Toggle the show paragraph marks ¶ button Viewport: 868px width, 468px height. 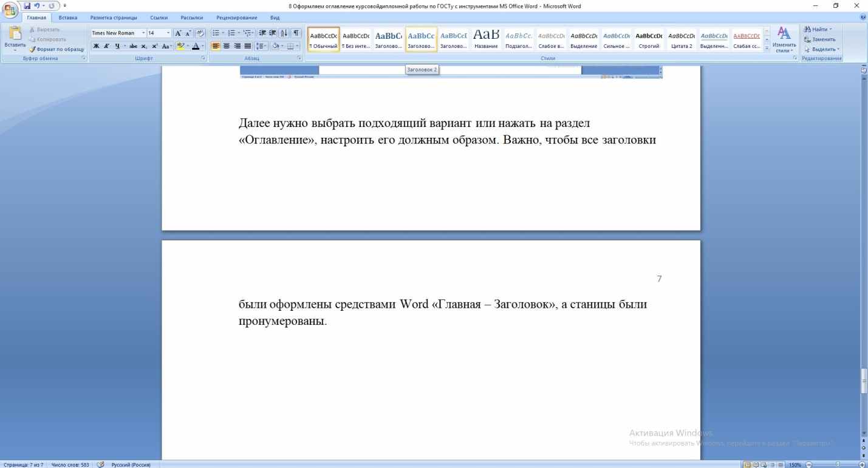click(296, 33)
